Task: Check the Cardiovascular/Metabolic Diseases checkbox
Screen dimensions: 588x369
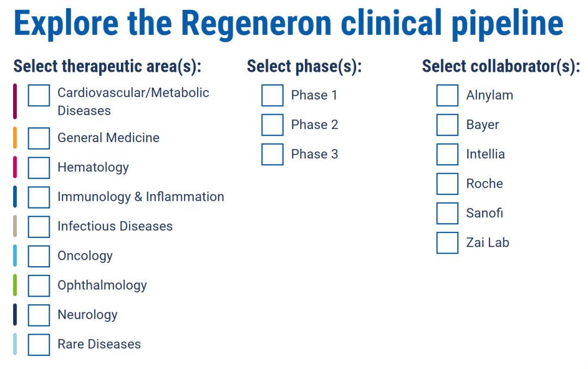Action: point(39,95)
